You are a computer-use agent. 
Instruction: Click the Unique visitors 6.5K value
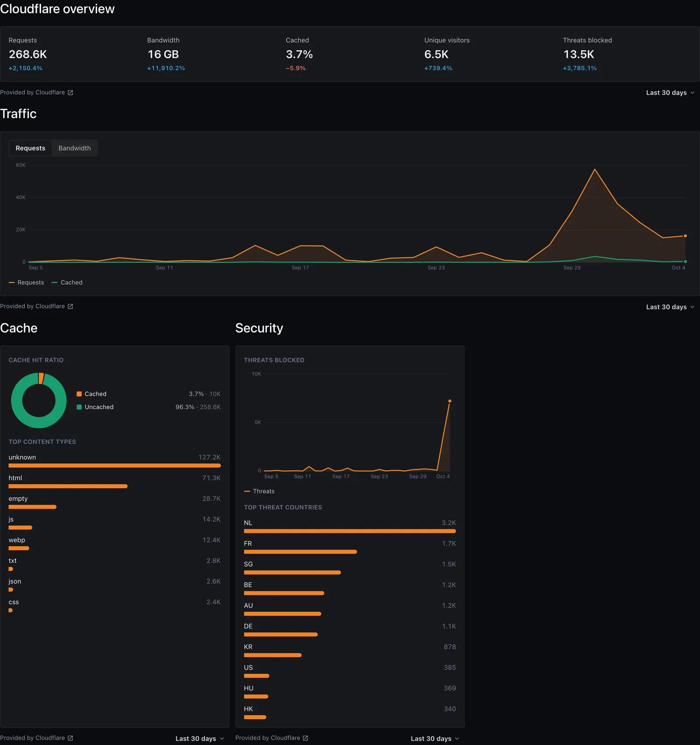[437, 54]
